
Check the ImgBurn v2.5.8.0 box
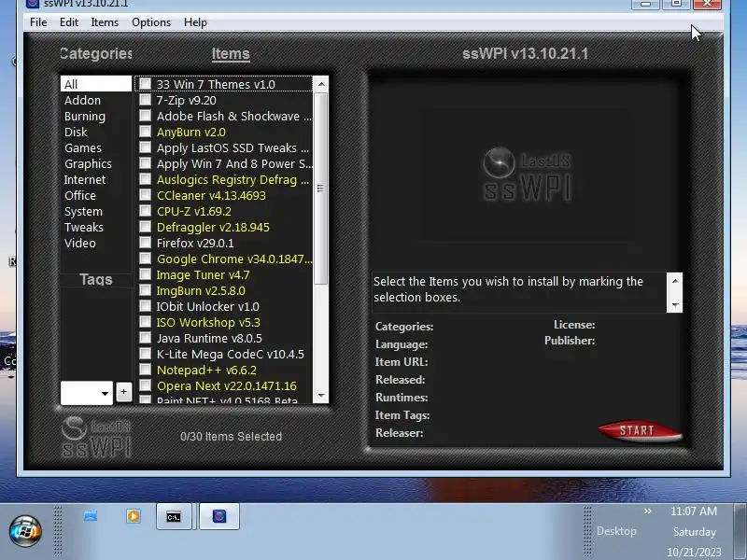tap(146, 290)
